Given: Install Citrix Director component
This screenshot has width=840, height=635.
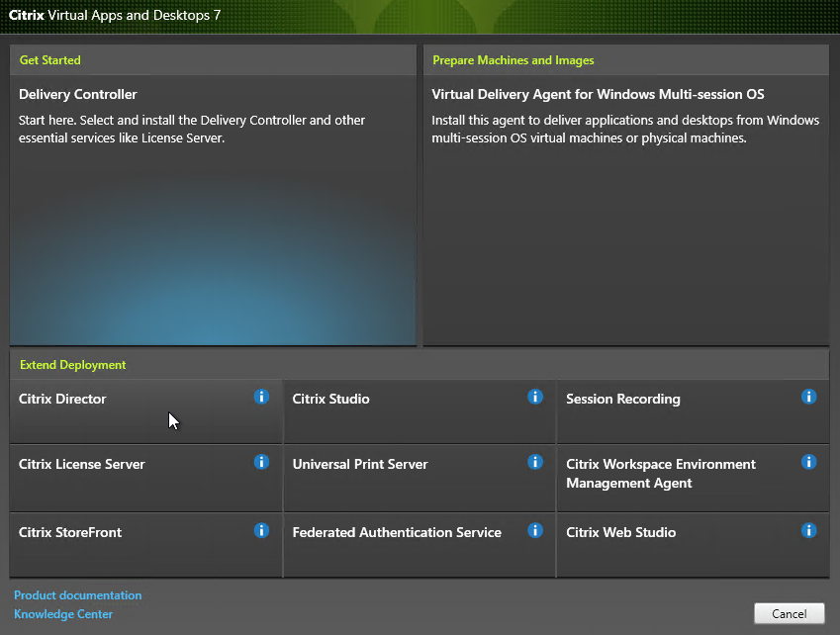Looking at the screenshot, I should (145, 411).
